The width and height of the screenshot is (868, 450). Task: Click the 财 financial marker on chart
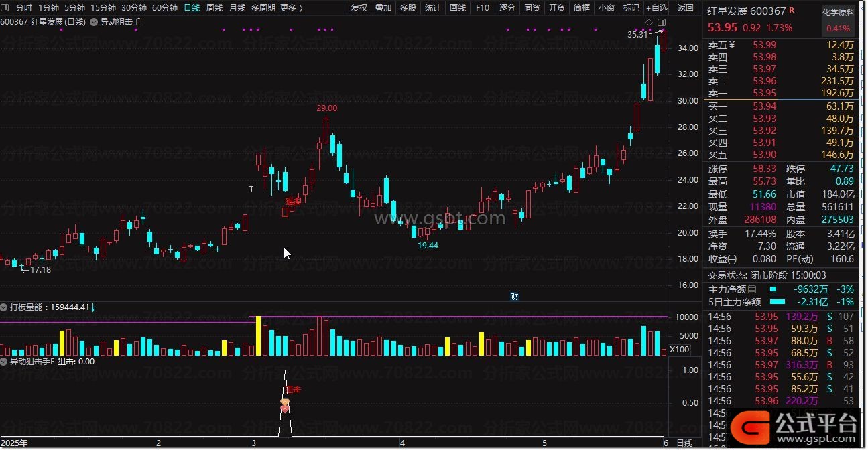[x=514, y=297]
